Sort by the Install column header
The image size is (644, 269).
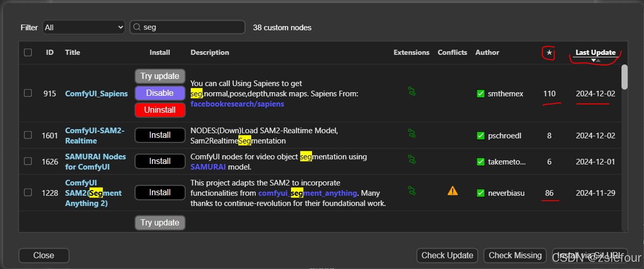160,52
